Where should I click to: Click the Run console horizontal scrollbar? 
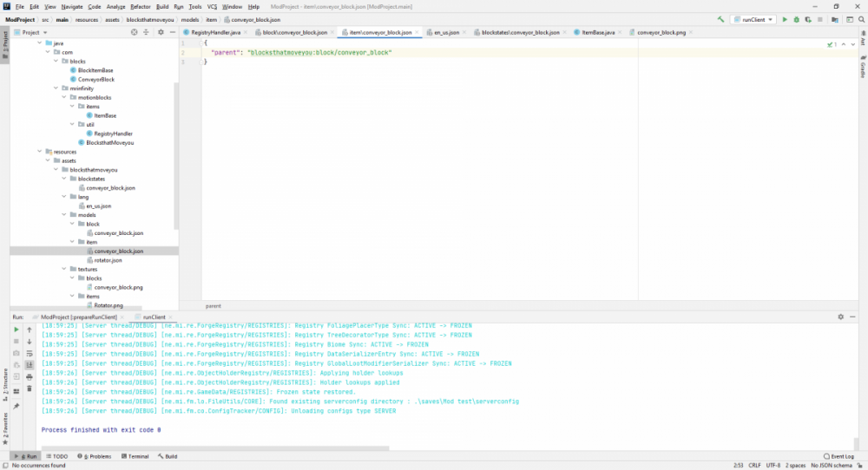(x=214, y=447)
